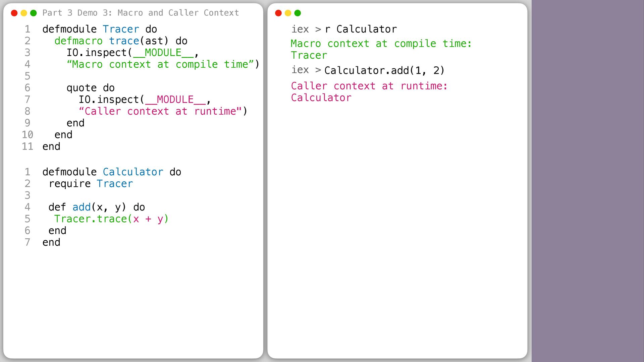This screenshot has height=362, width=644.
Task: Click the 'r Calculator' command in iex
Action: [361, 29]
